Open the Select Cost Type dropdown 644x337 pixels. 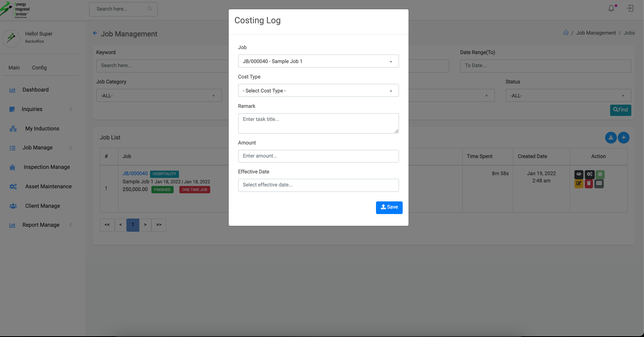pos(318,91)
